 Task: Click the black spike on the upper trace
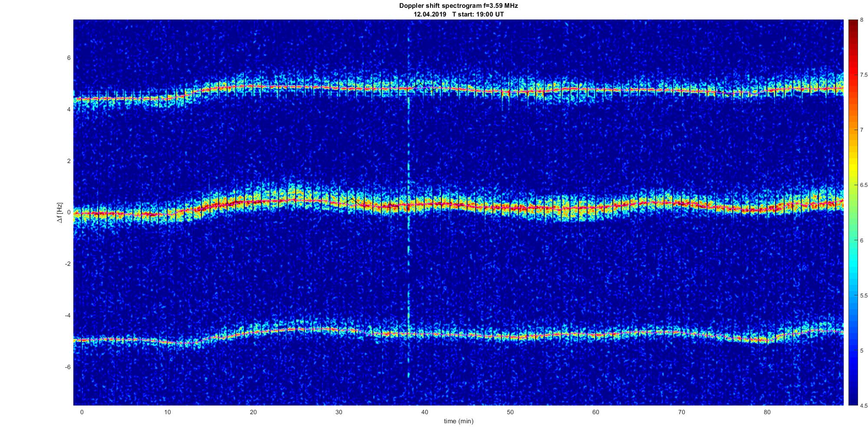(x=419, y=83)
